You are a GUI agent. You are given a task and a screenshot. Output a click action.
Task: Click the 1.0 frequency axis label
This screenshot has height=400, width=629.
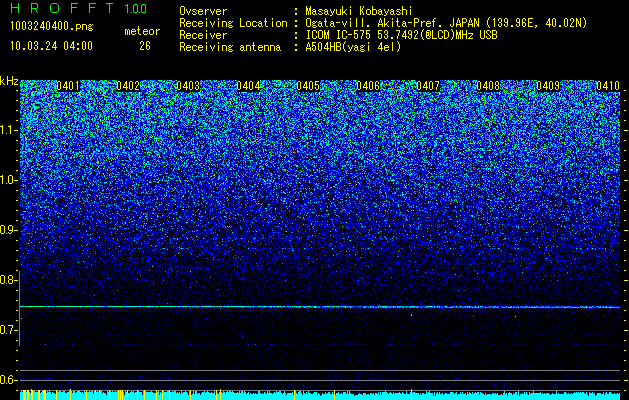tap(9, 180)
